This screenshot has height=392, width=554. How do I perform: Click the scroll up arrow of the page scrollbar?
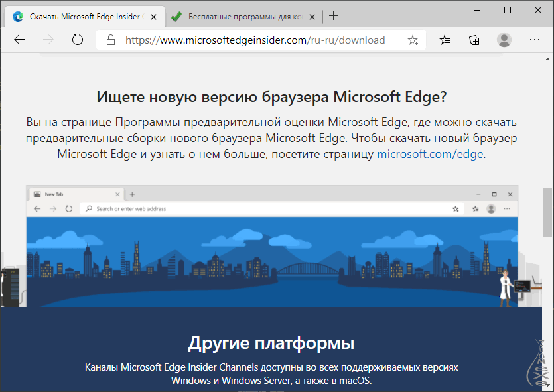pyautogui.click(x=547, y=59)
